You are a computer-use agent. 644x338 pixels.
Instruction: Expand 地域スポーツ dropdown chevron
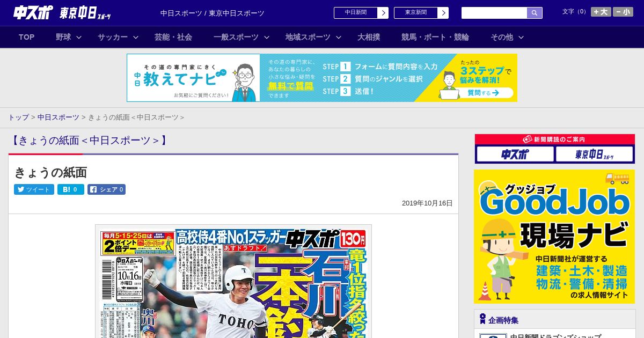339,37
